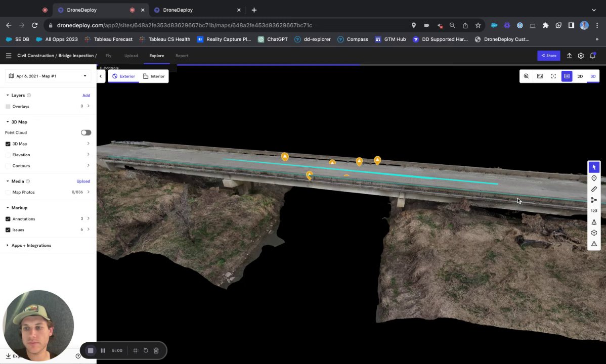606x364 pixels.
Task: Open the settings gear in header
Action: (581, 56)
